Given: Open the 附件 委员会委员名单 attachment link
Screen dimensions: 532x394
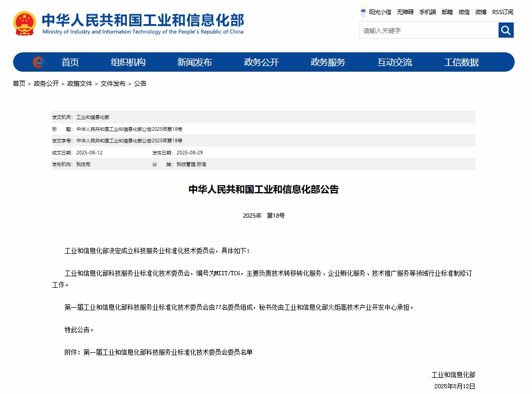Looking at the screenshot, I should pos(168,352).
